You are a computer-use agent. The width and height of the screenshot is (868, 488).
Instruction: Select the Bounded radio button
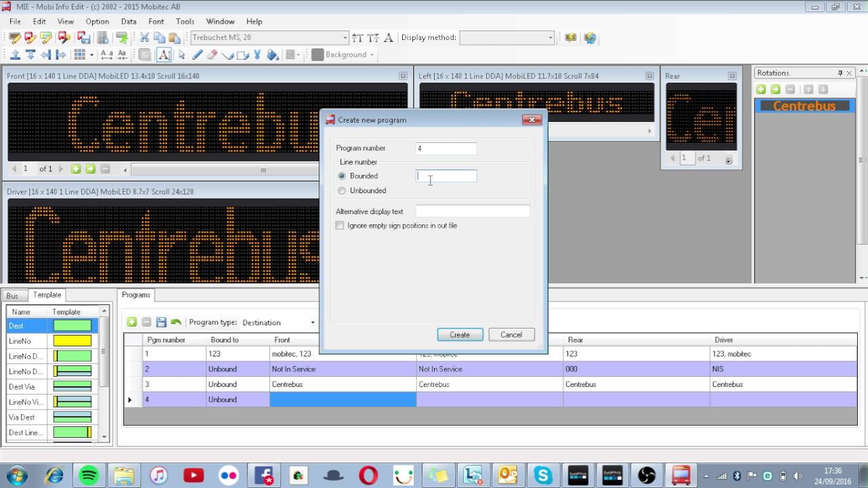pos(342,176)
